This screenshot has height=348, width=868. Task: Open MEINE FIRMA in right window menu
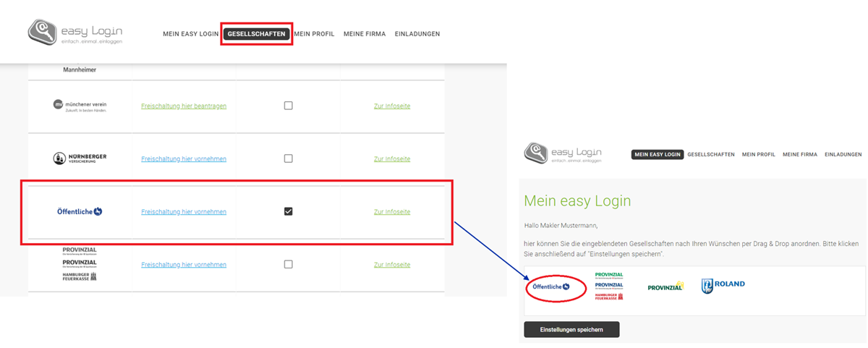pos(800,155)
